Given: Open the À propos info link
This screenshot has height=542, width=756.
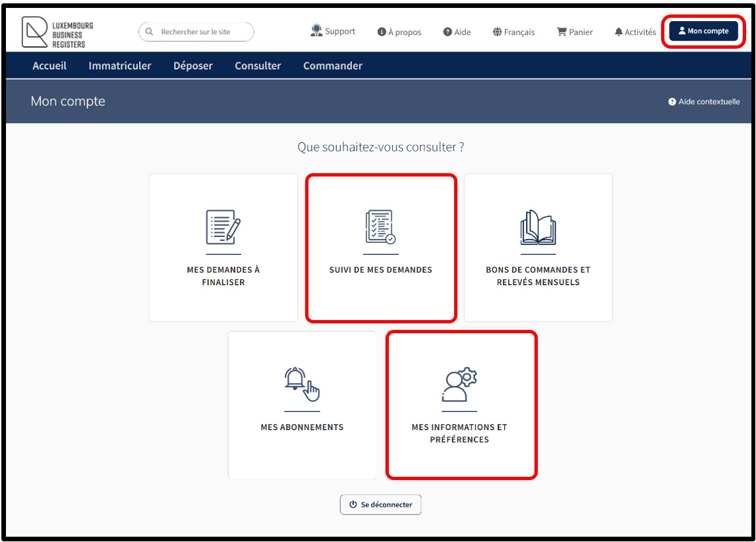Looking at the screenshot, I should click(399, 32).
